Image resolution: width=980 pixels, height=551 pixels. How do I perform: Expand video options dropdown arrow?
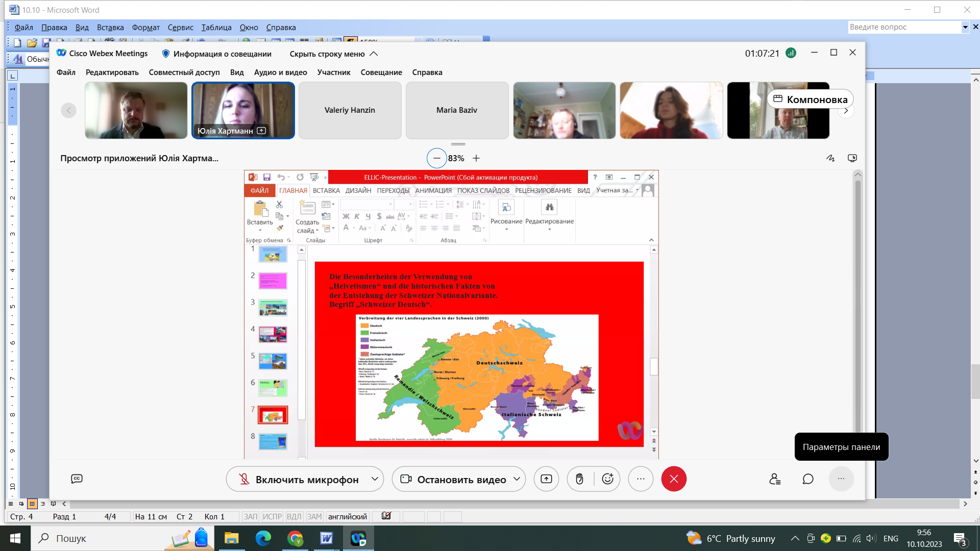point(517,479)
